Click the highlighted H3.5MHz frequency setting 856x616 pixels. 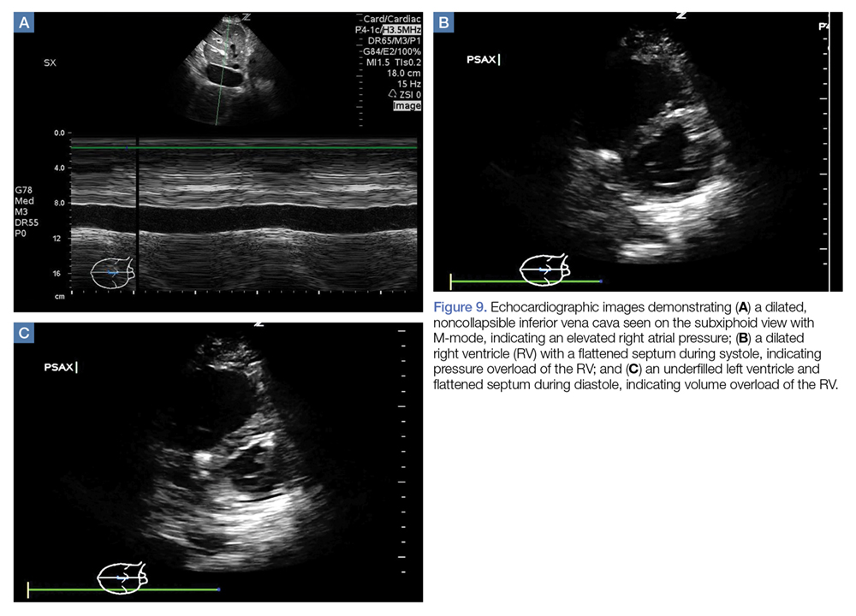pos(401,30)
